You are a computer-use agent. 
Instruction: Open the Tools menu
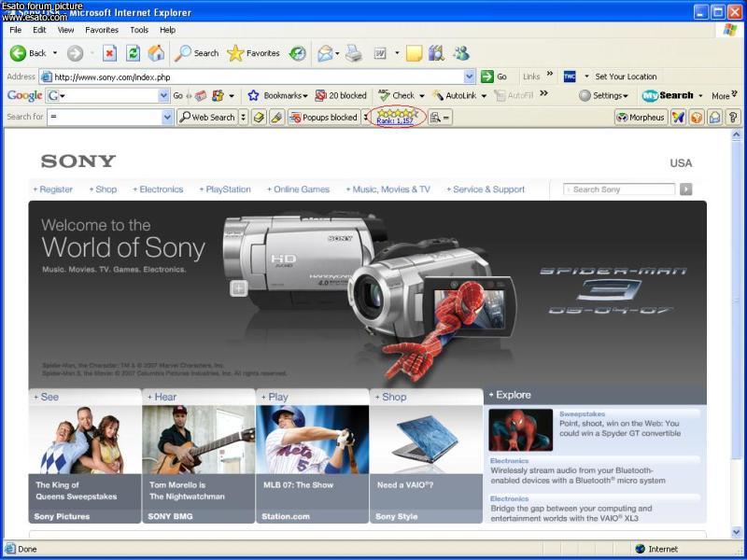point(138,30)
